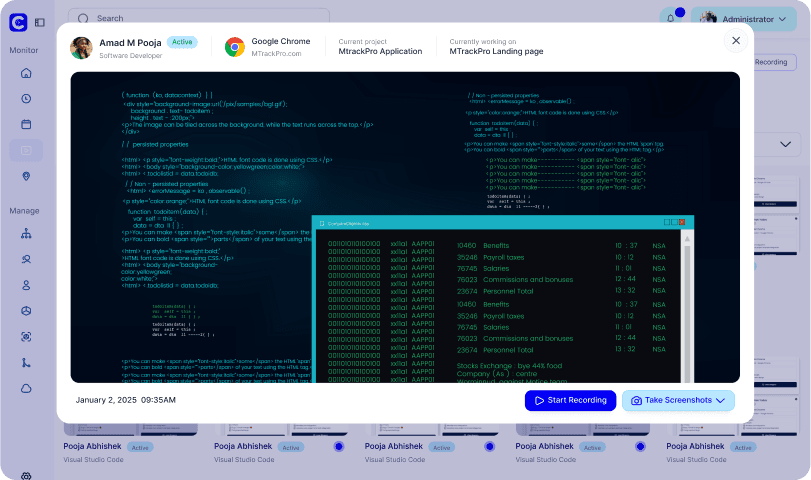Image resolution: width=811 pixels, height=480 pixels.
Task: Expand the chevron dropdown below Recording
Action: click(x=785, y=144)
